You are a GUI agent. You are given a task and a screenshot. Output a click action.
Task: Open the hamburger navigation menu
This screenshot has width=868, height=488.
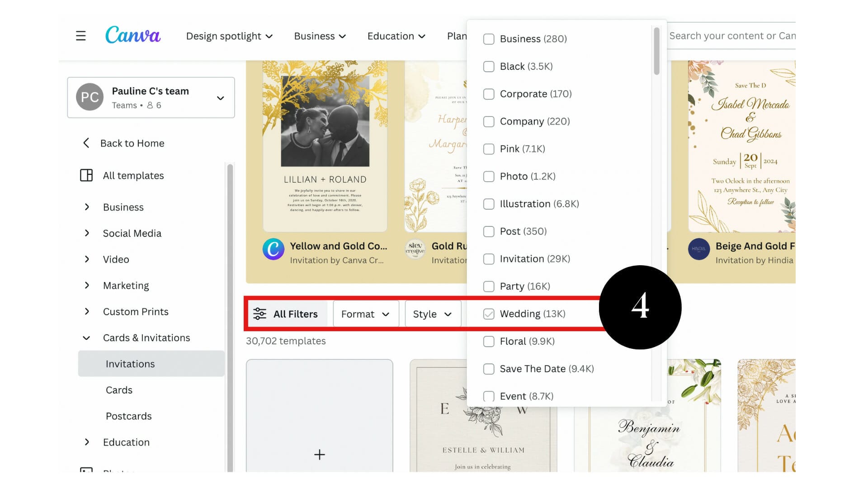(x=80, y=35)
